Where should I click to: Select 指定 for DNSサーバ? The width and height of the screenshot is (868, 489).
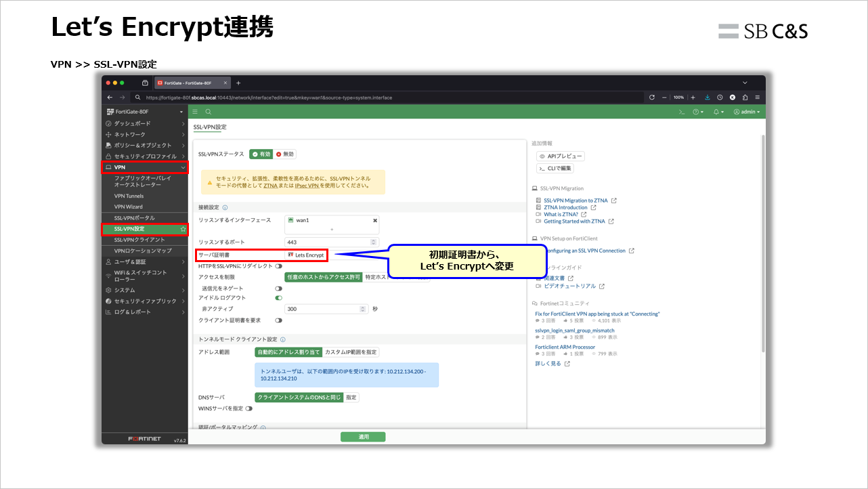click(351, 398)
